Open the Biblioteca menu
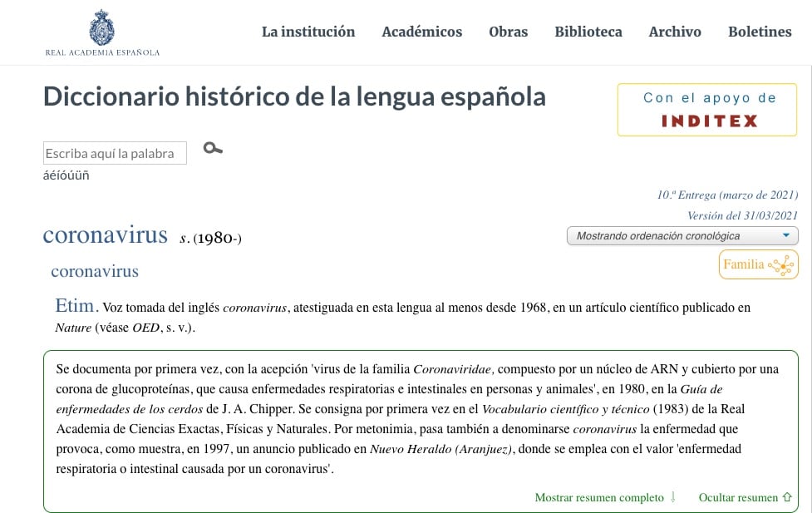Image resolution: width=812 pixels, height=513 pixels. (588, 32)
